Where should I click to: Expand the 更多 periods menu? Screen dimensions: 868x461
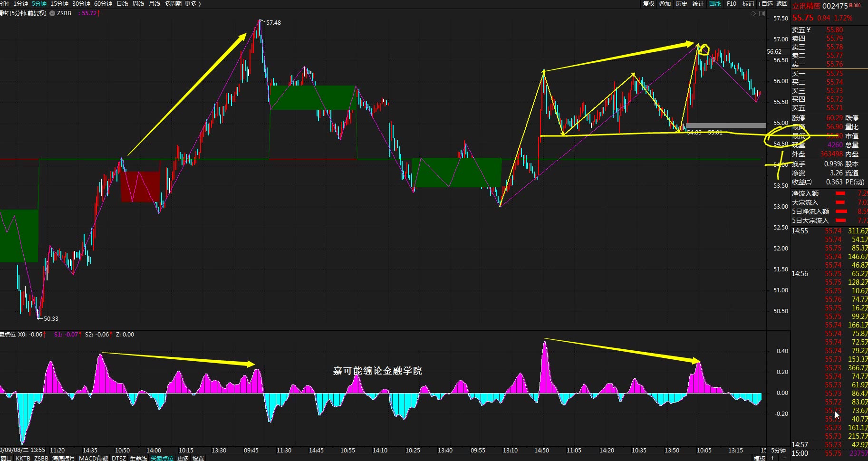pos(193,3)
